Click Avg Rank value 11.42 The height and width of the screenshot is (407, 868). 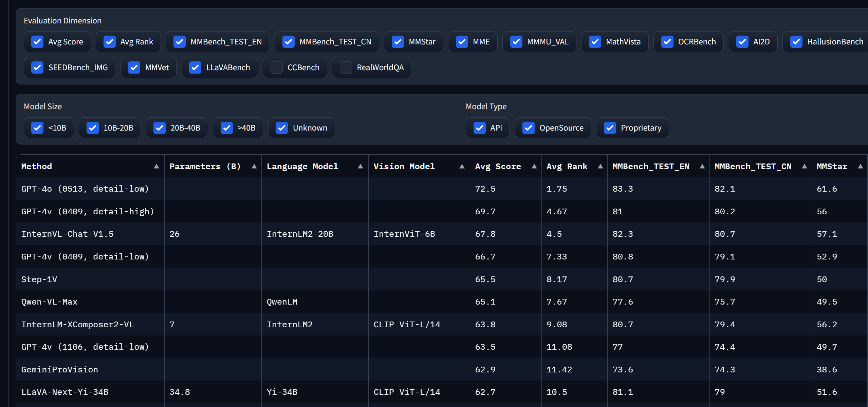[559, 370]
